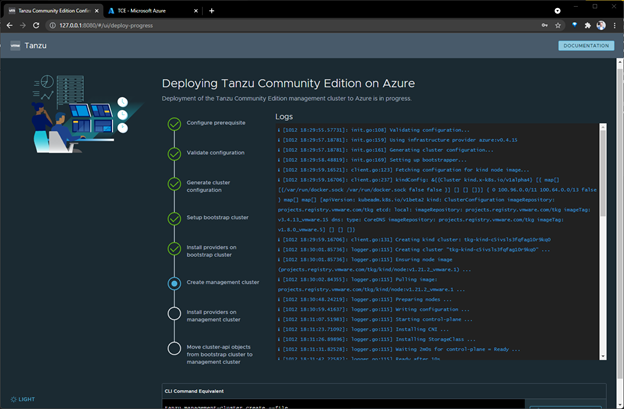Screen dimensions: 624x409
Task: Switch to LIGHT theme
Action: (23, 399)
